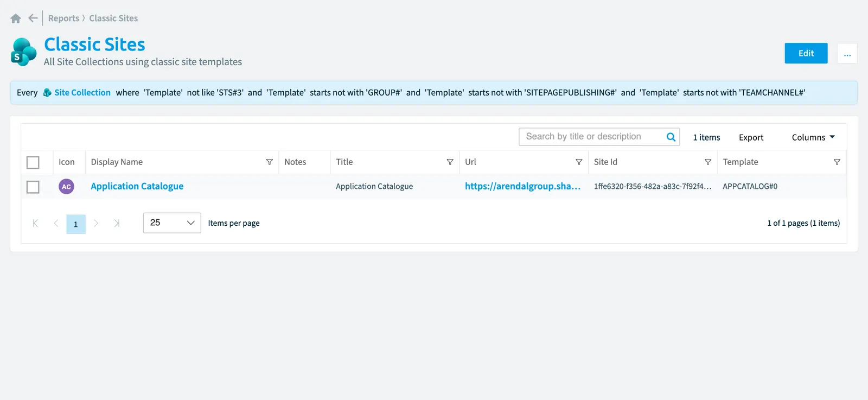Click the search magnifier icon
Screen dimensions: 868x400
point(671,137)
